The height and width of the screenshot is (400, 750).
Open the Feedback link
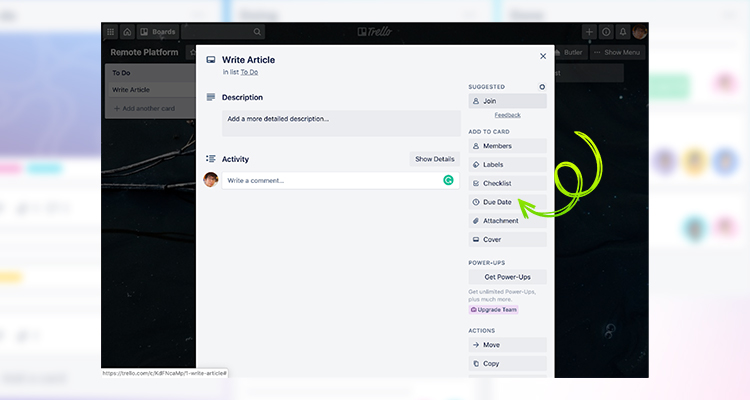(507, 115)
